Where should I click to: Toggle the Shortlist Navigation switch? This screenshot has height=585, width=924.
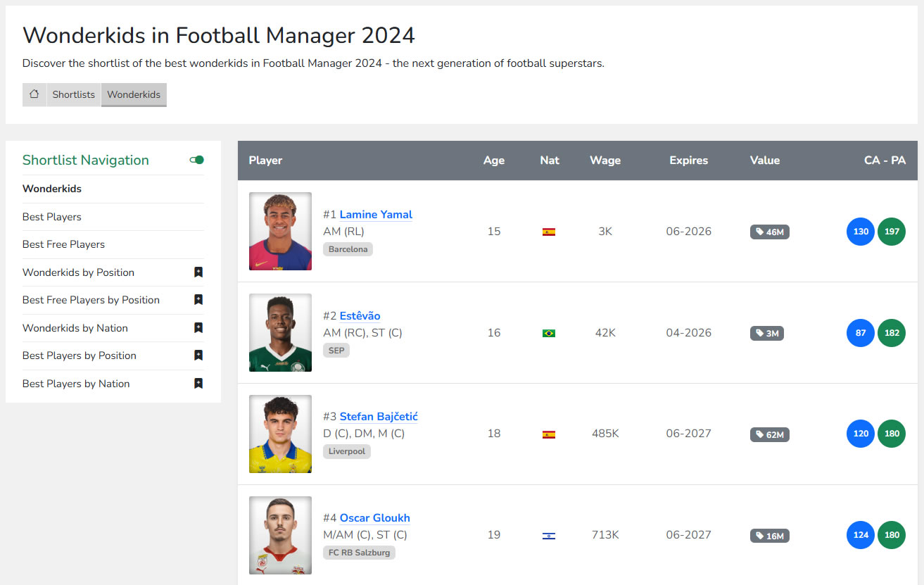197,160
